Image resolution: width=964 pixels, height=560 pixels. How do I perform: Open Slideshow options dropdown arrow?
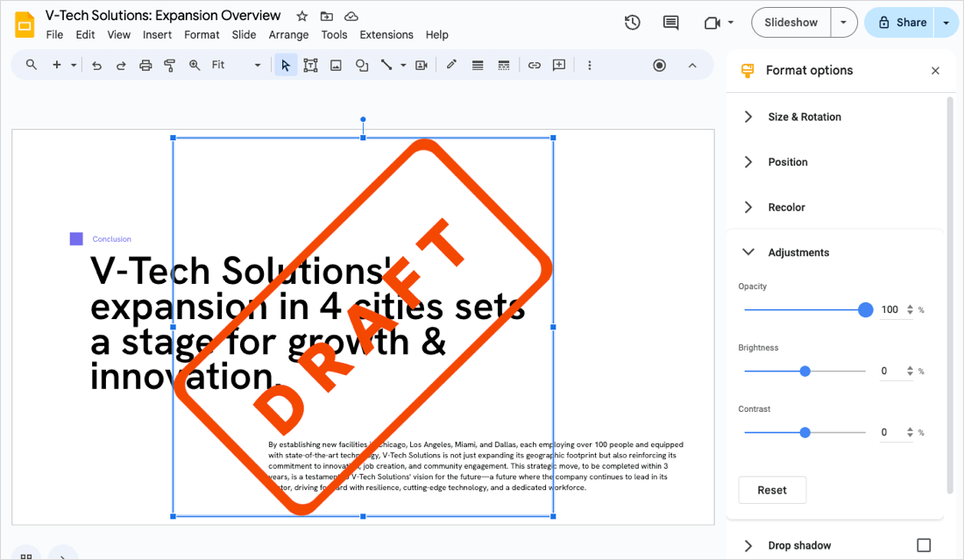pyautogui.click(x=843, y=23)
